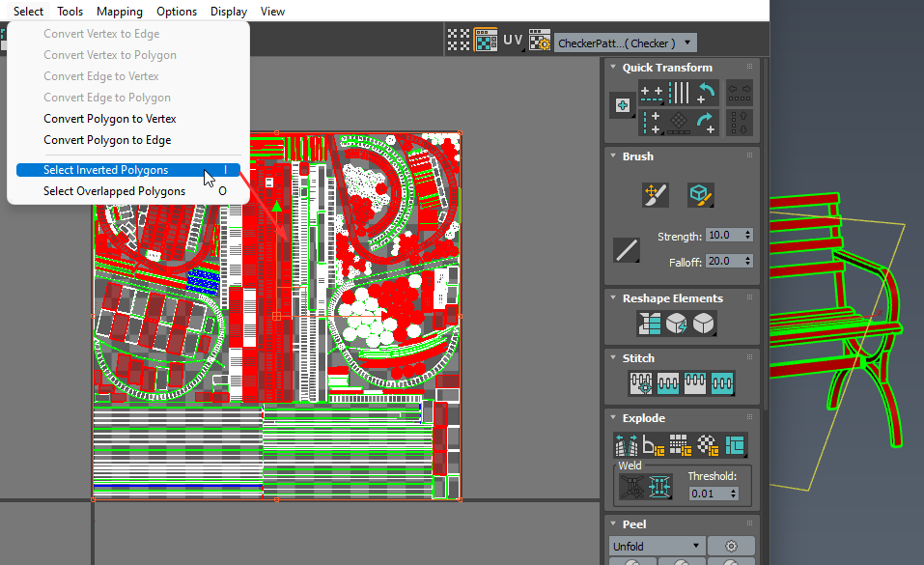Screen dimensions: 924x565
Task: Click Rotate 90 degrees clockwise icon
Action: (x=708, y=121)
